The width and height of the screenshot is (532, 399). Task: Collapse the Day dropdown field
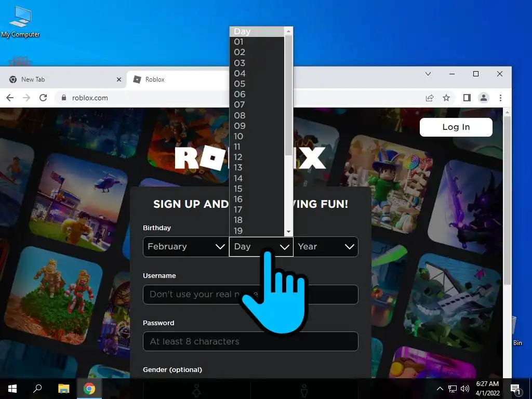(261, 247)
